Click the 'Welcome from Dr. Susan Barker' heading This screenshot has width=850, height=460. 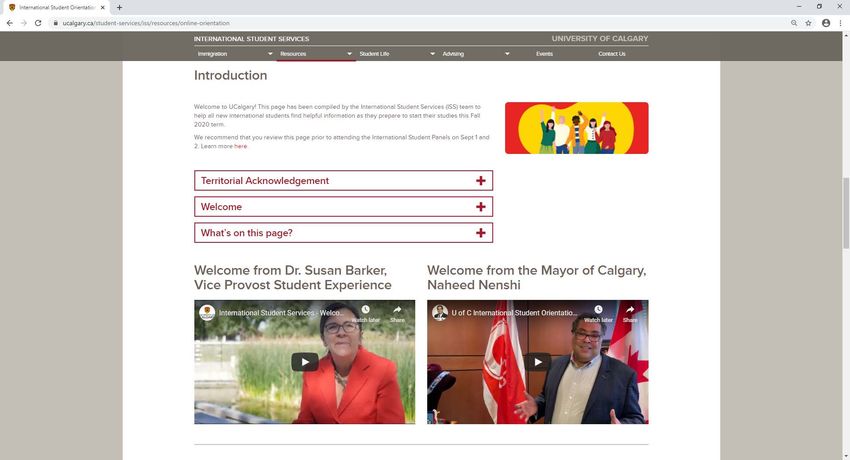(x=293, y=277)
